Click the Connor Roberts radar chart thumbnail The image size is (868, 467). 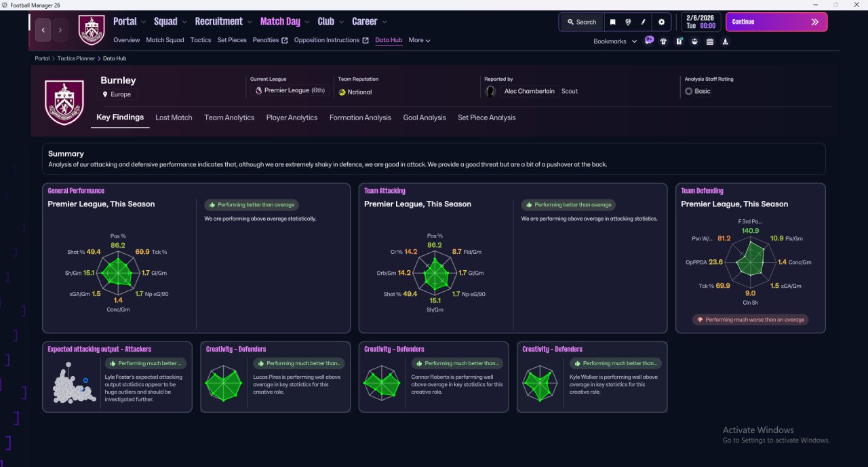pos(382,384)
